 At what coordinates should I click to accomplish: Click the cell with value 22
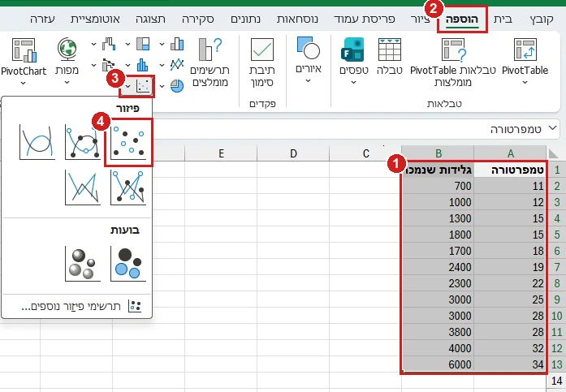(x=510, y=283)
